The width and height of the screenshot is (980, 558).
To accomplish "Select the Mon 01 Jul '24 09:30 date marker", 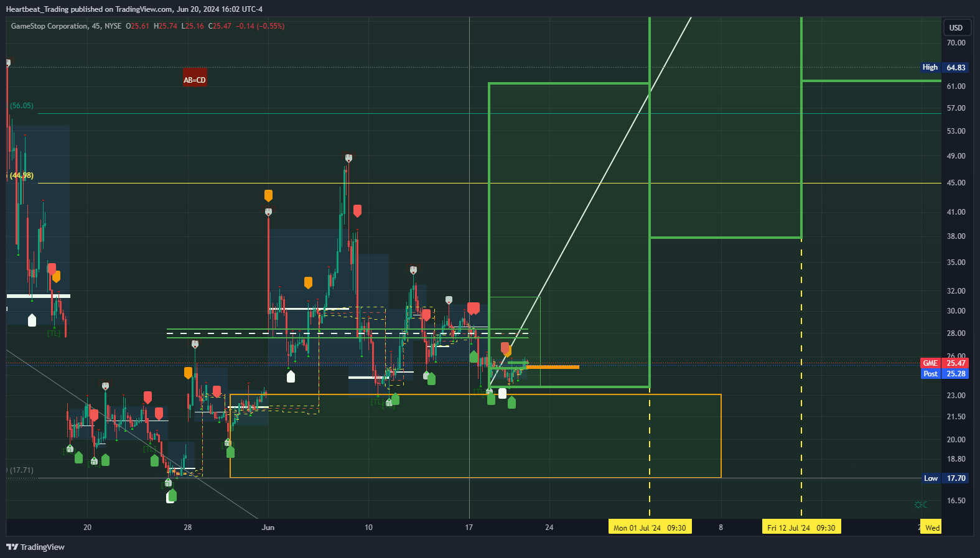I will pyautogui.click(x=650, y=528).
